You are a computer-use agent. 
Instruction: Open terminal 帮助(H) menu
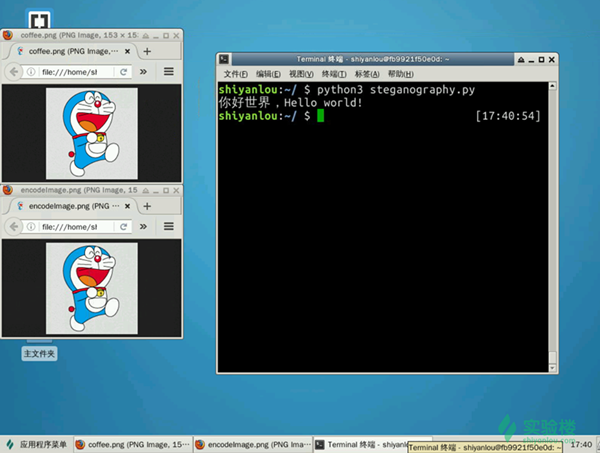click(401, 74)
